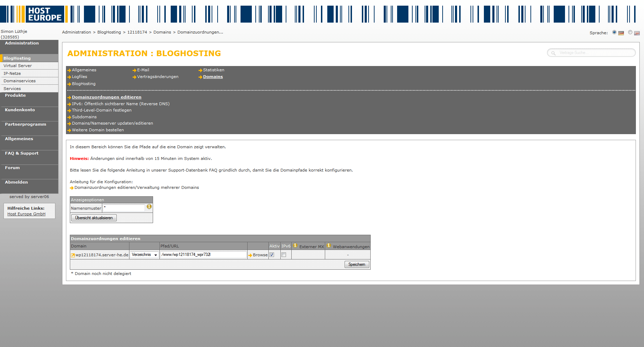The height and width of the screenshot is (347, 644).
Task: Open the E-Mail navigation tab
Action: pos(143,70)
